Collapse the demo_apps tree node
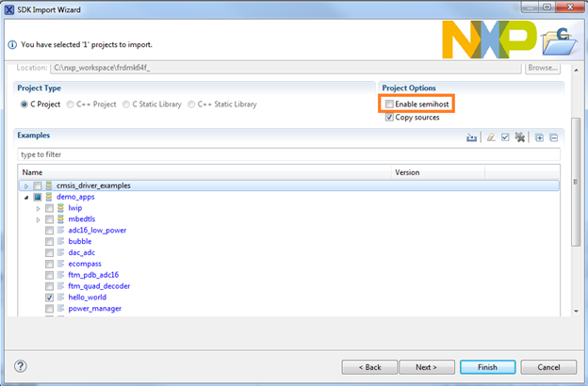Image resolution: width=588 pixels, height=386 pixels. pyautogui.click(x=25, y=197)
